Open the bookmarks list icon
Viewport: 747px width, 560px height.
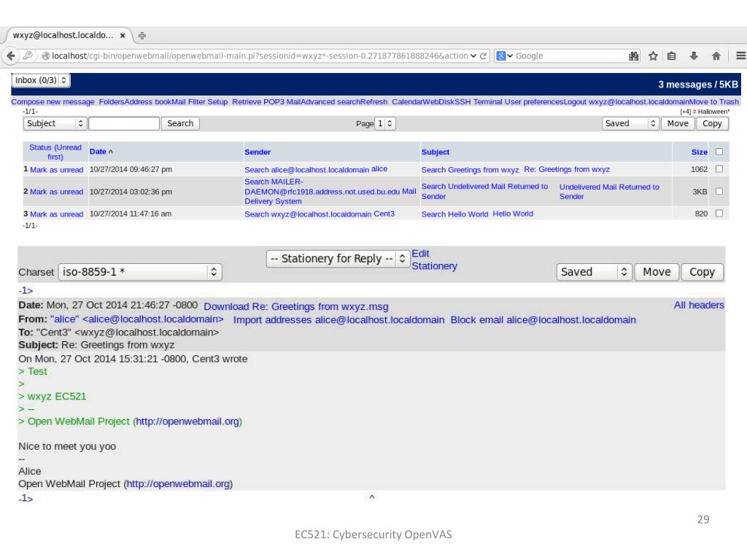[673, 55]
